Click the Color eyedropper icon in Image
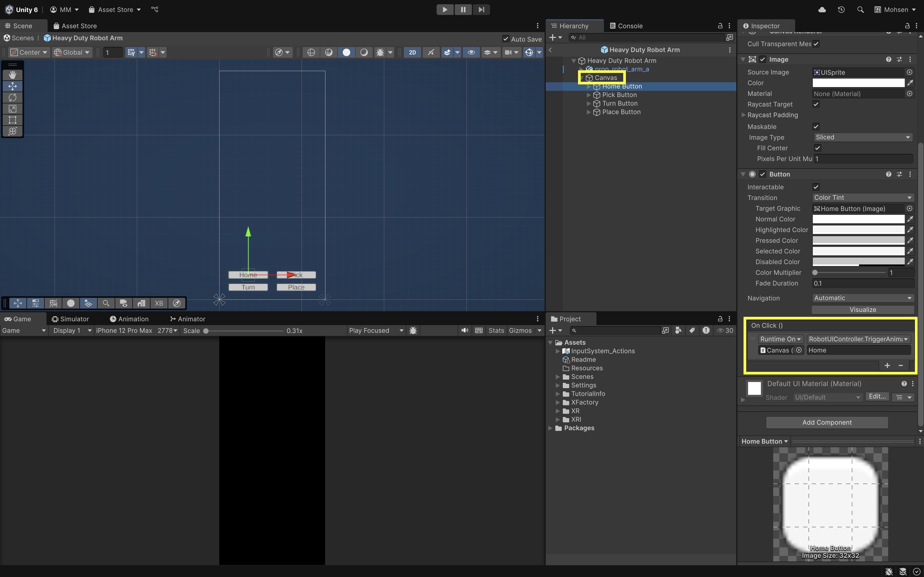This screenshot has width=924, height=577. pyautogui.click(x=910, y=83)
